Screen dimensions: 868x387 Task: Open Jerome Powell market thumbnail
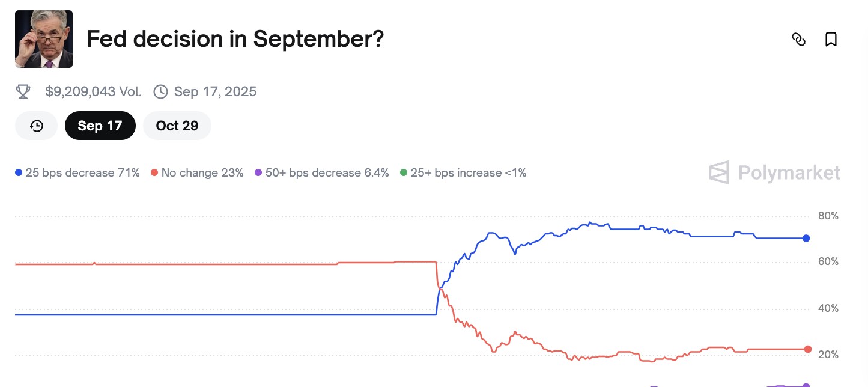pyautogui.click(x=44, y=39)
